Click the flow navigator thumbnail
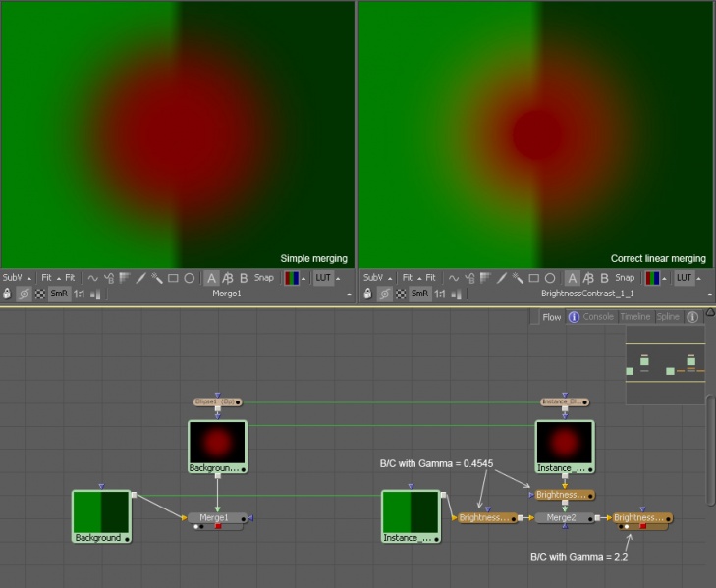The image size is (716, 588). [665, 365]
